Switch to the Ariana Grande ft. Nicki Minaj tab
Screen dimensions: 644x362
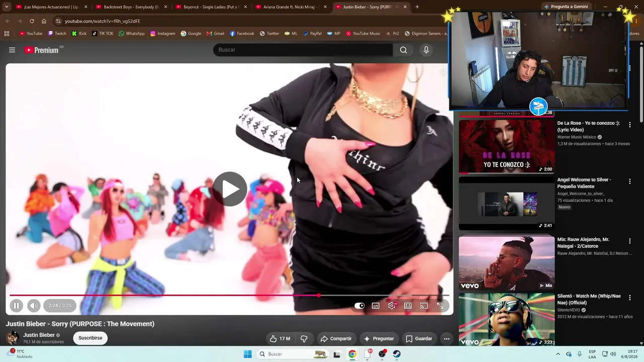(290, 7)
